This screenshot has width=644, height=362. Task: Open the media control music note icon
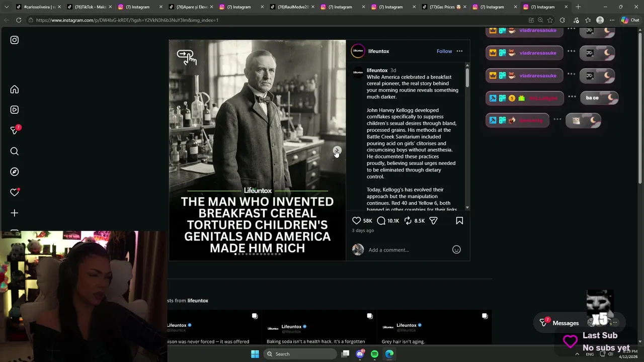coord(576,20)
